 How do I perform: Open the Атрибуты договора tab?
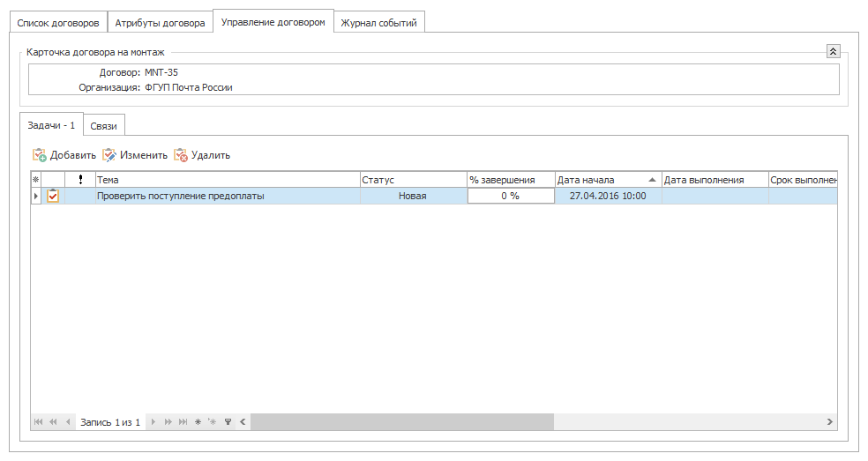pyautogui.click(x=160, y=23)
